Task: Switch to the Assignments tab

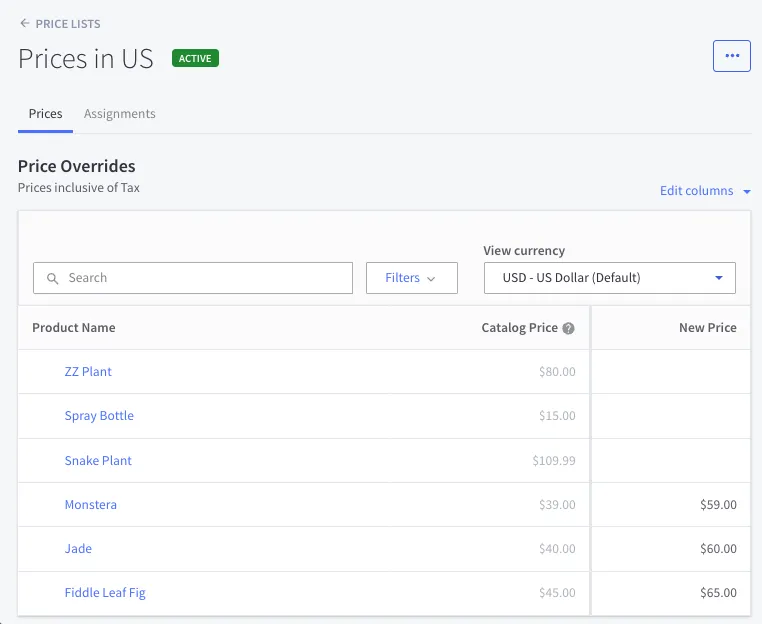Action: click(x=120, y=114)
